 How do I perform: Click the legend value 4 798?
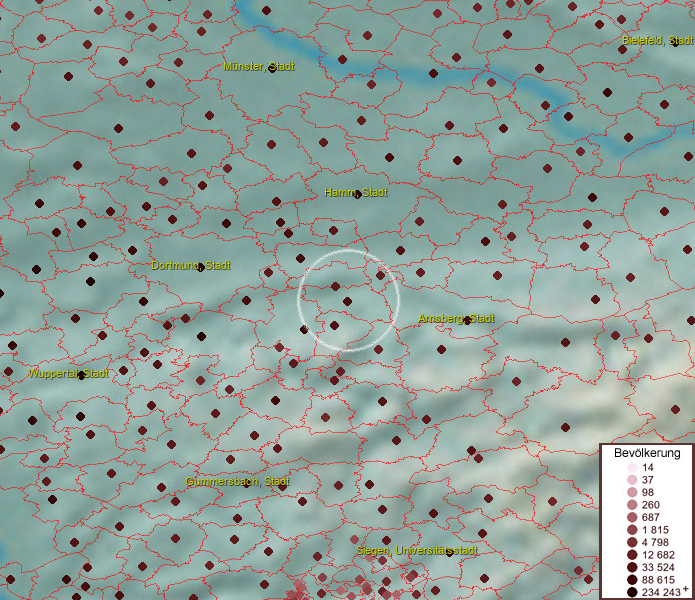(655, 542)
